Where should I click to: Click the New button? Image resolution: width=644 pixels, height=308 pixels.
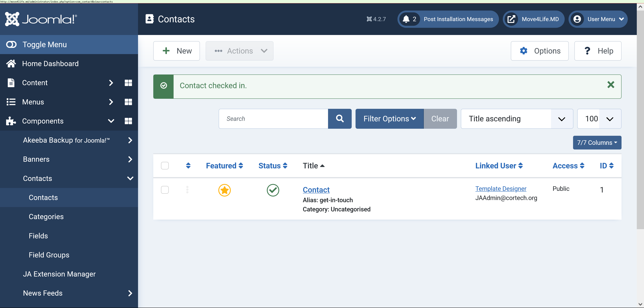point(176,51)
